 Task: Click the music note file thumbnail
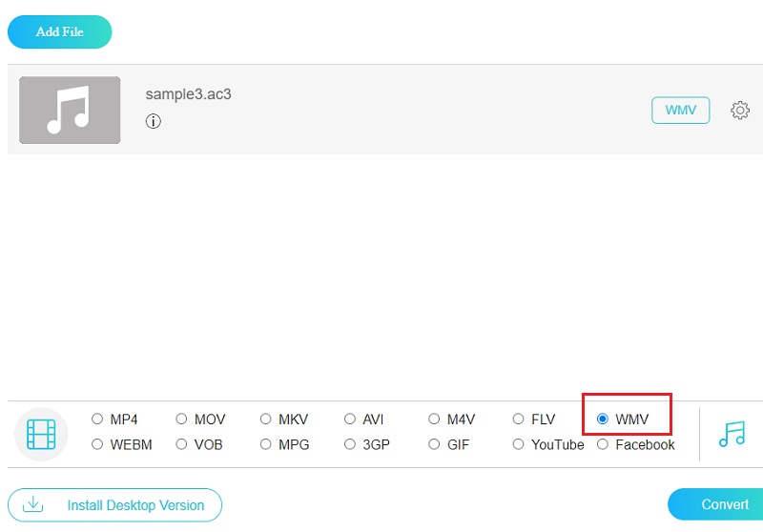coord(70,110)
